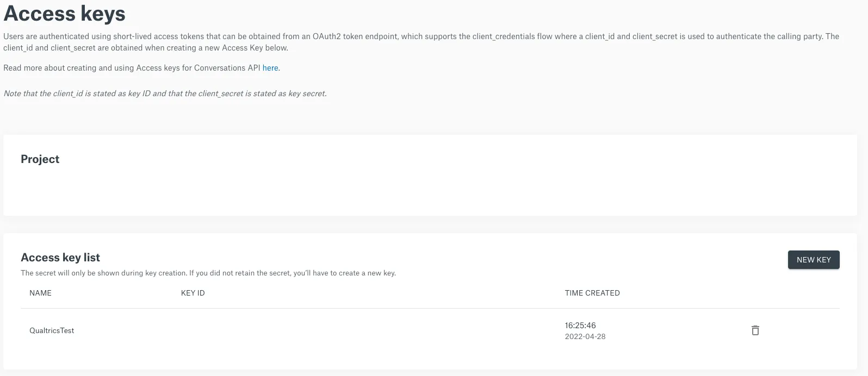Click the TIME CREATED column header
Screen dimensions: 868x376
point(592,292)
